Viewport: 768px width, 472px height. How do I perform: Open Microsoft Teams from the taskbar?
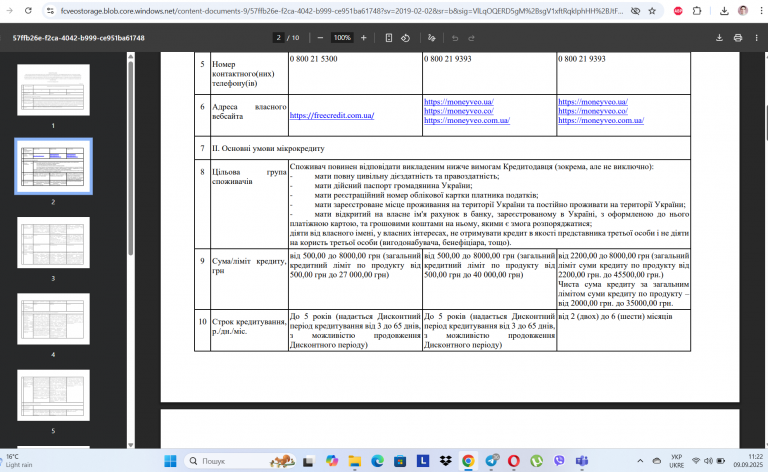(x=582, y=461)
